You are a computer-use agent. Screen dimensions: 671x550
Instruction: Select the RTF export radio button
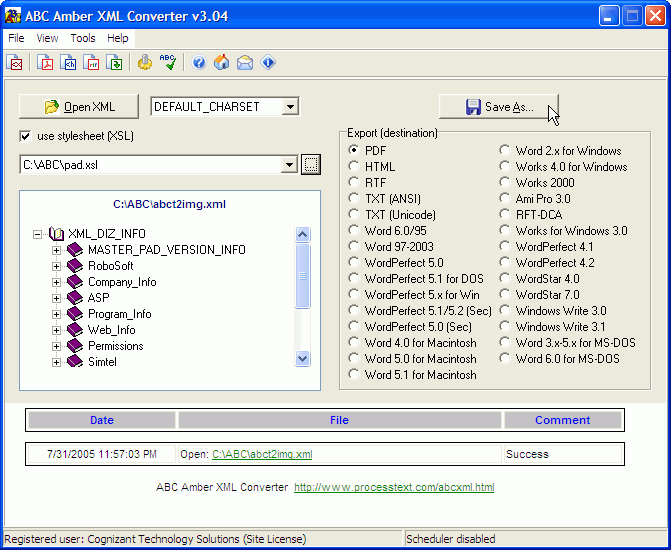coord(353,182)
